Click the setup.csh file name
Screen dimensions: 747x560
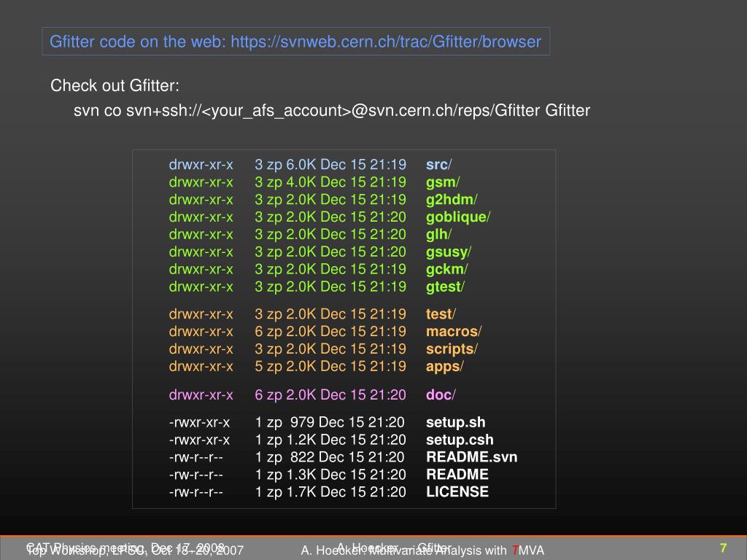click(460, 440)
